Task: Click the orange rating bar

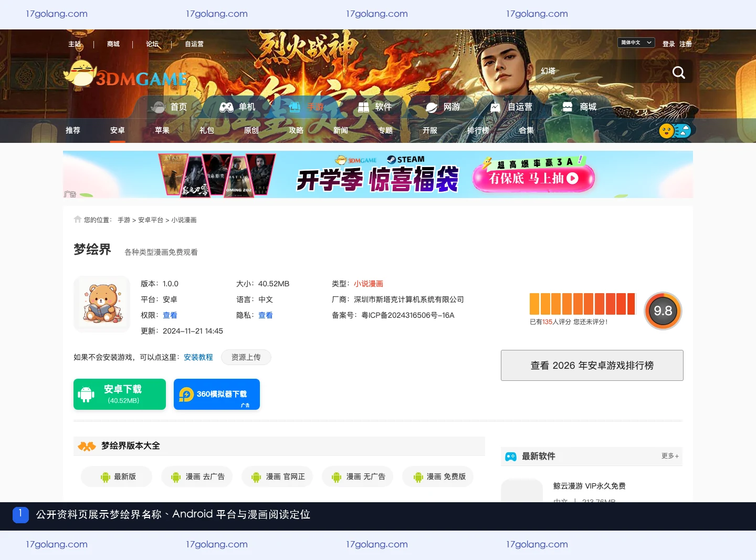Action: pyautogui.click(x=583, y=304)
